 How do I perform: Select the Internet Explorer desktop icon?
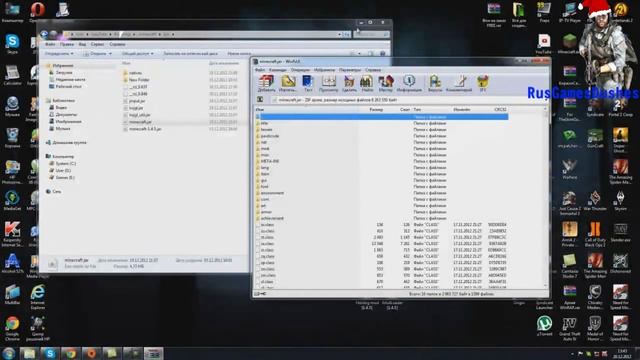pyautogui.click(x=38, y=297)
